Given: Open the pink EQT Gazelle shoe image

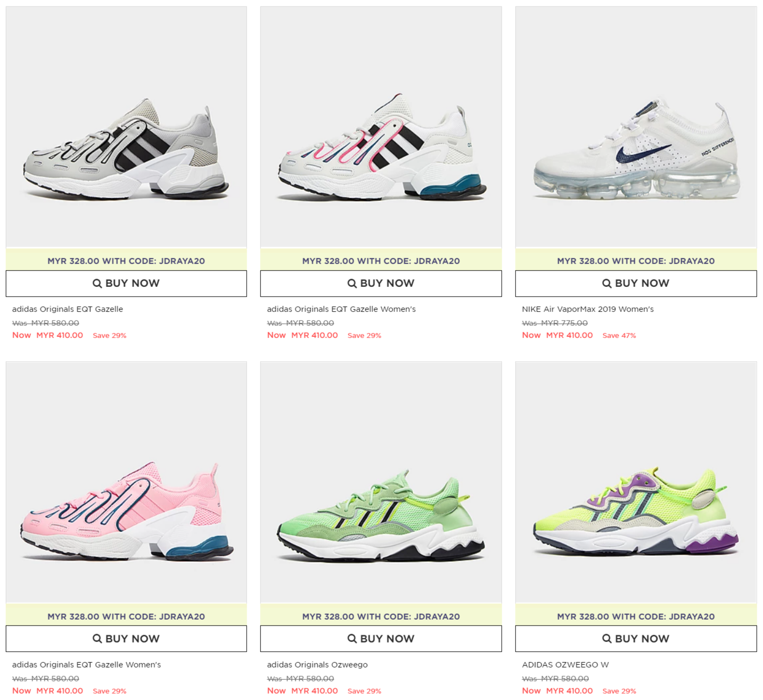Looking at the screenshot, I should coord(126,482).
